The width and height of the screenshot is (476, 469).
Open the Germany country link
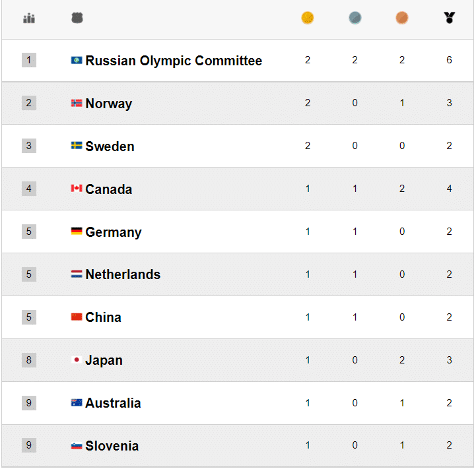114,232
